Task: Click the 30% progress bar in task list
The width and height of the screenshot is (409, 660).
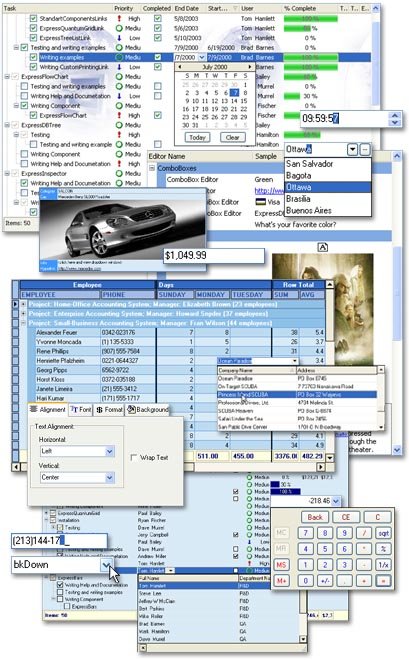Action: (292, 96)
